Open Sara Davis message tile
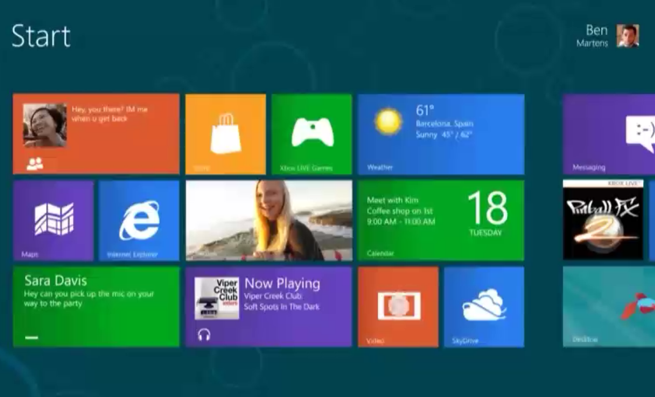Screen dimensions: 655x397 [96, 307]
